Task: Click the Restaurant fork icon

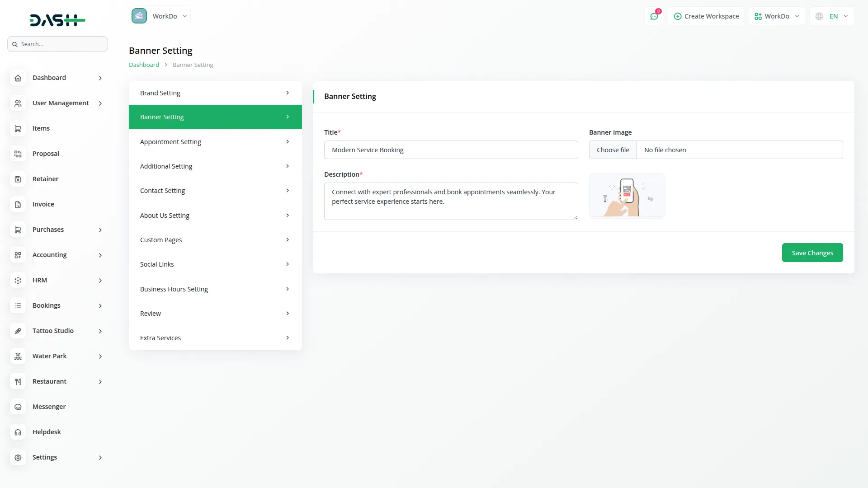Action: [18, 381]
